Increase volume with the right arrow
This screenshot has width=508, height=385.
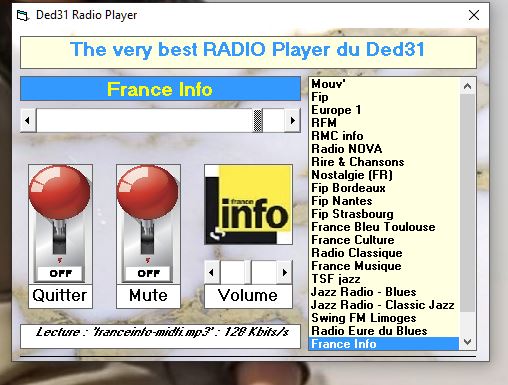(284, 272)
